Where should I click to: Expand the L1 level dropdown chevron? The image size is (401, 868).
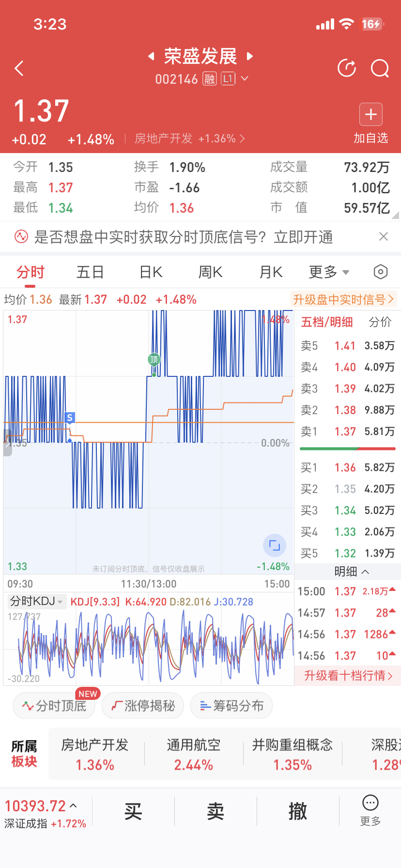click(x=245, y=78)
